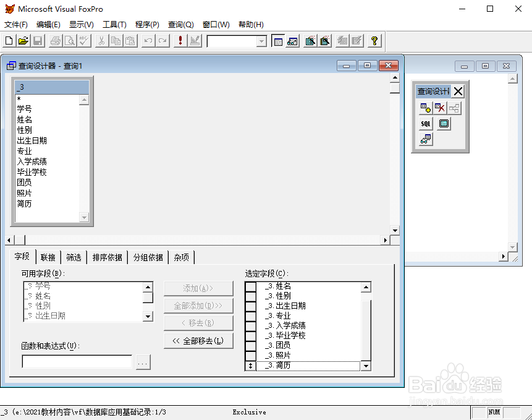The height and width of the screenshot is (420, 532).
Task: Open the database dropdown combo in the toolbar
Action: click(261, 41)
